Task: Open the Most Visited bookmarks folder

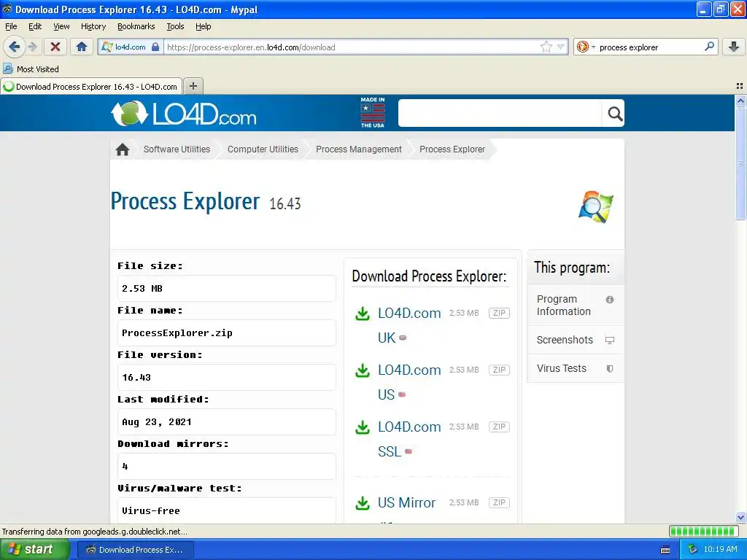Action: 31,69
